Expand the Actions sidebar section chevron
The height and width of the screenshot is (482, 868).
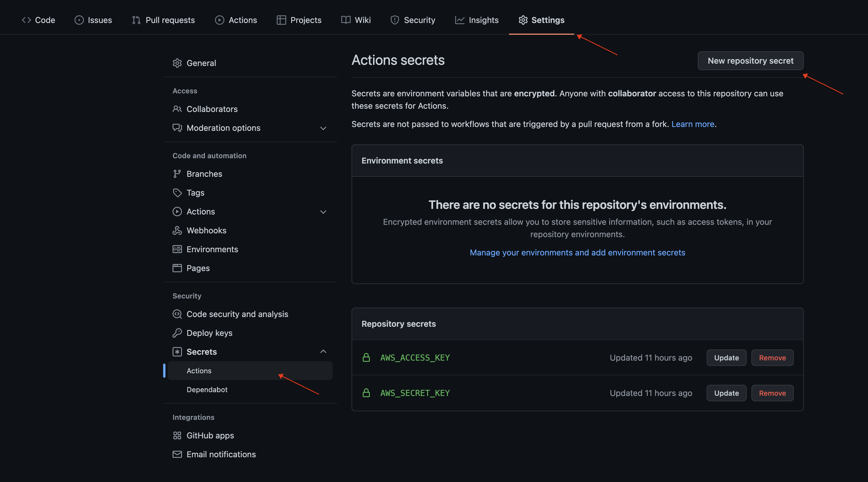coord(323,212)
